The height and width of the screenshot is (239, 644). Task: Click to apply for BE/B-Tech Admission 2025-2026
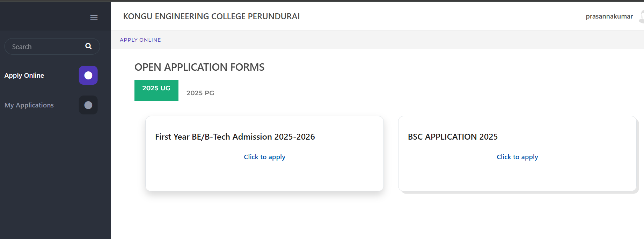point(264,157)
